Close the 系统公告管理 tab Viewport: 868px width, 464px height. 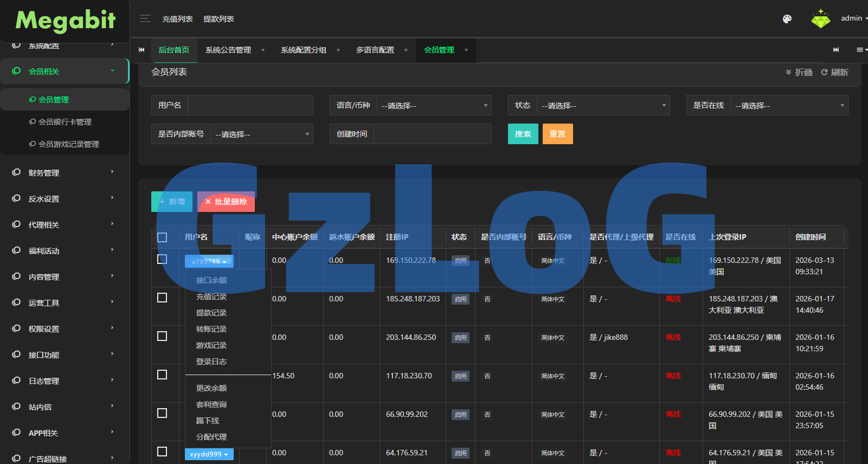(263, 50)
